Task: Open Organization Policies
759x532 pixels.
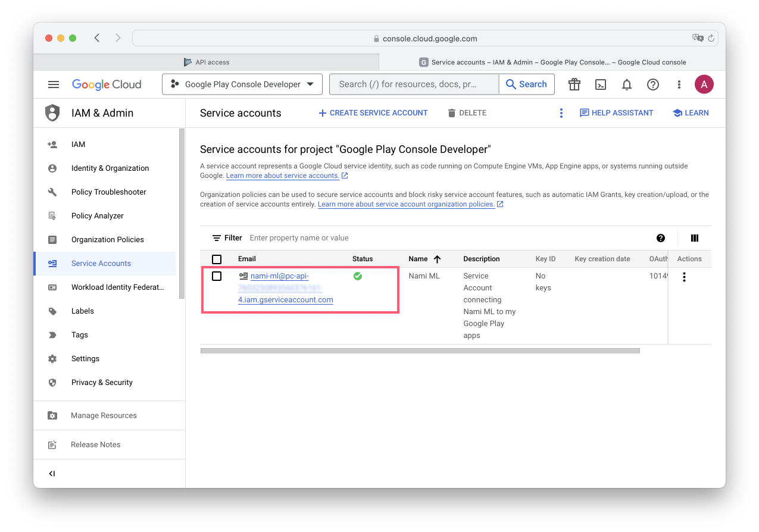Action: (105, 240)
